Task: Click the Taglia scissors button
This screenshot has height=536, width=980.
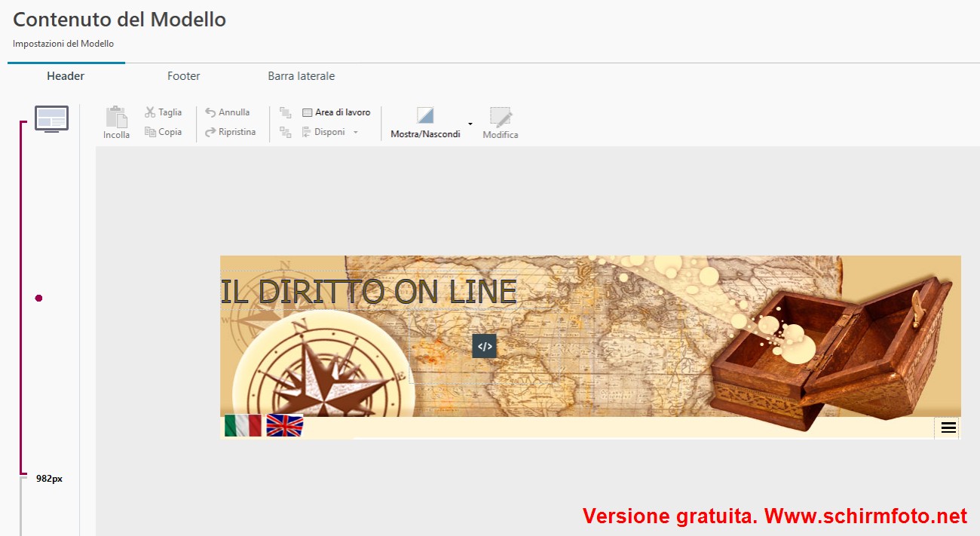Action: pyautogui.click(x=164, y=112)
